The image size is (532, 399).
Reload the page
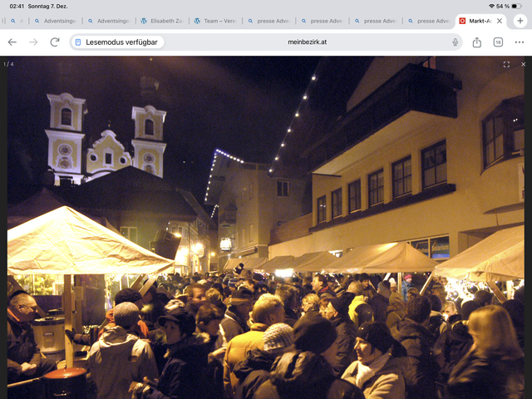pos(55,42)
